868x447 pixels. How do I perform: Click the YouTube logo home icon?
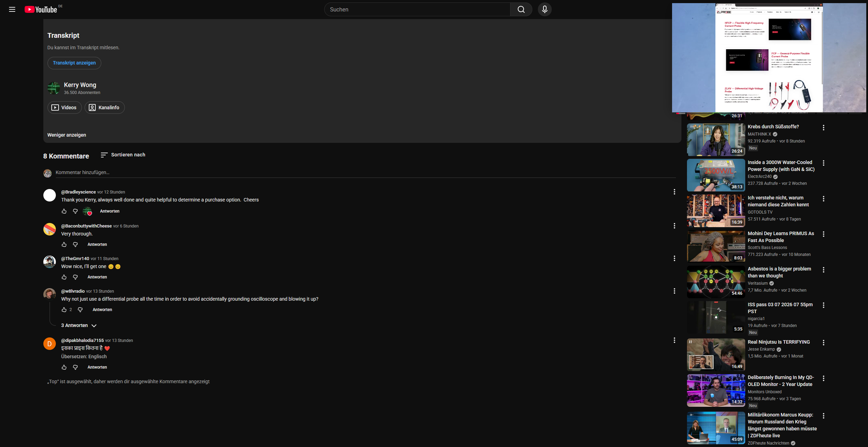click(41, 9)
